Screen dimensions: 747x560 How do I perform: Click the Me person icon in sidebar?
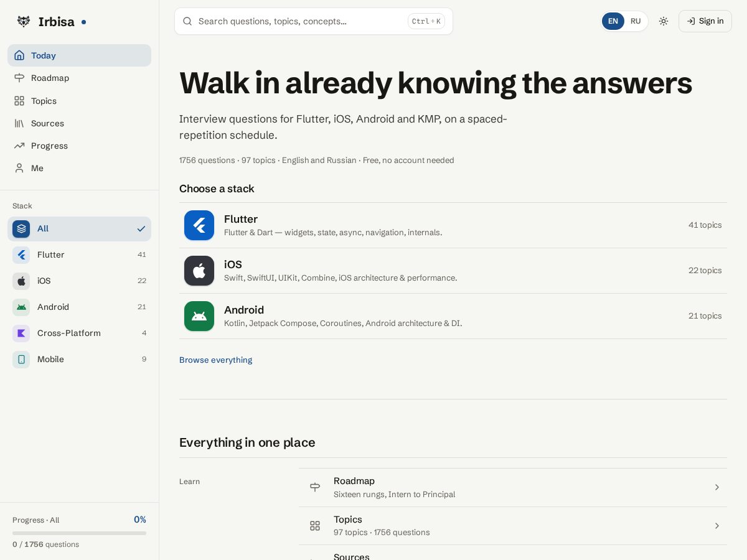[x=19, y=168]
